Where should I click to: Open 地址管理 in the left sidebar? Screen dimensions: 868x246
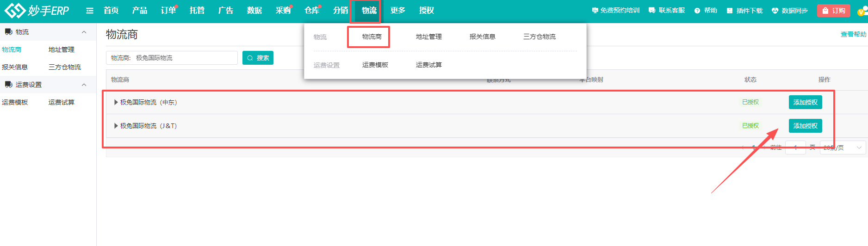point(62,49)
